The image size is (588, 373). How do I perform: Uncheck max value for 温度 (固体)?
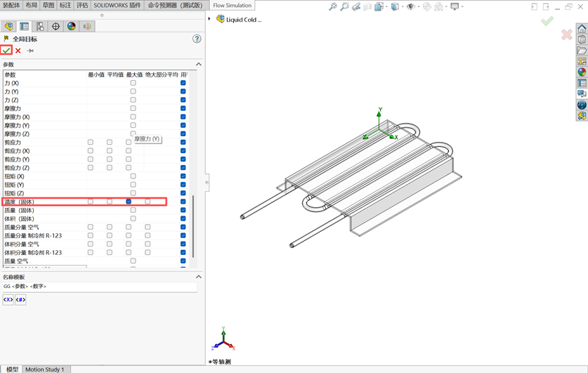click(x=129, y=202)
